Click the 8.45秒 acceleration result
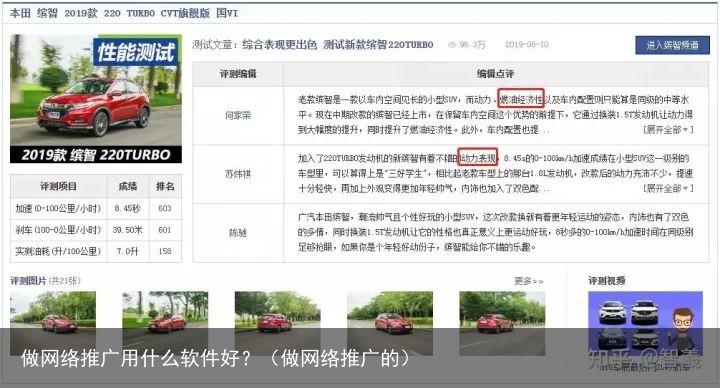This screenshot has width=720, height=388. tap(128, 208)
